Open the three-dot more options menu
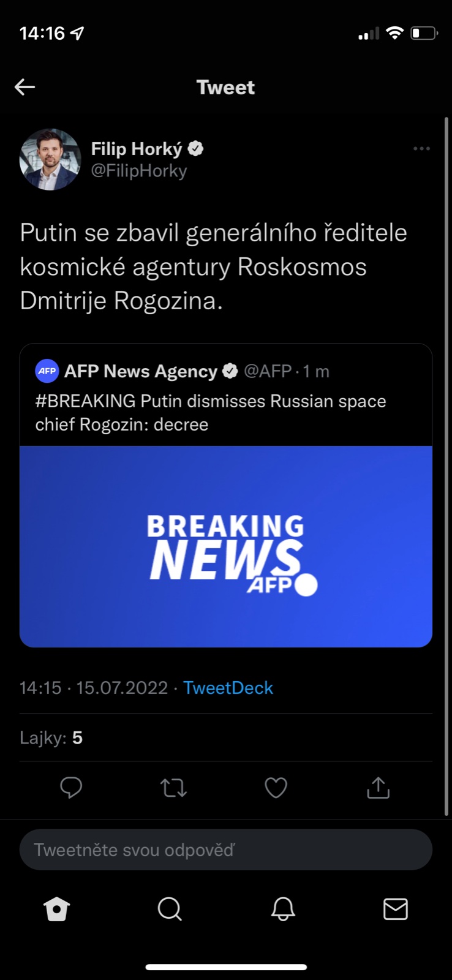The width and height of the screenshot is (452, 980). 421,149
